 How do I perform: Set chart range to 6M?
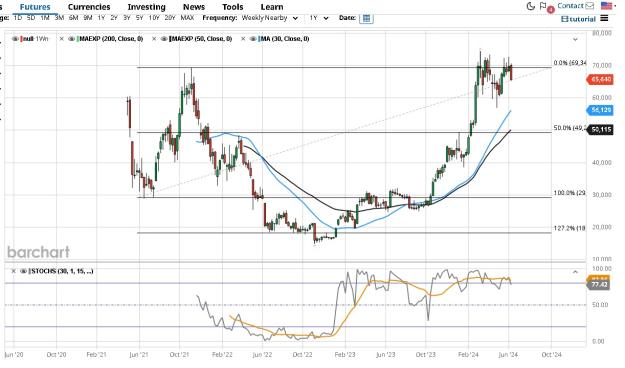pos(73,18)
